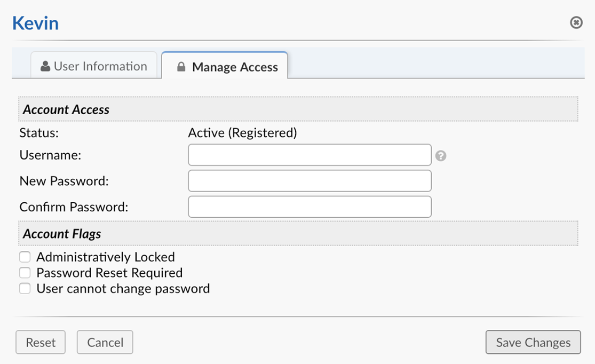Click the Account Access section header

point(66,109)
